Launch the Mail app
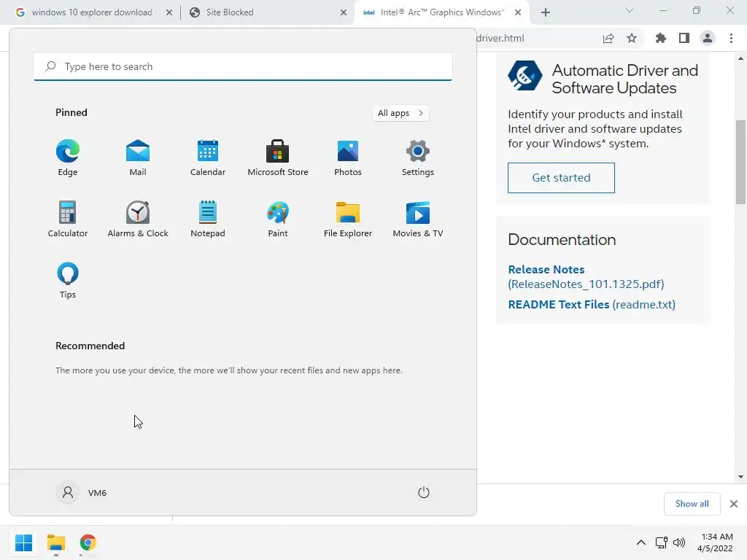Screen dimensions: 747x560 [x=138, y=158]
